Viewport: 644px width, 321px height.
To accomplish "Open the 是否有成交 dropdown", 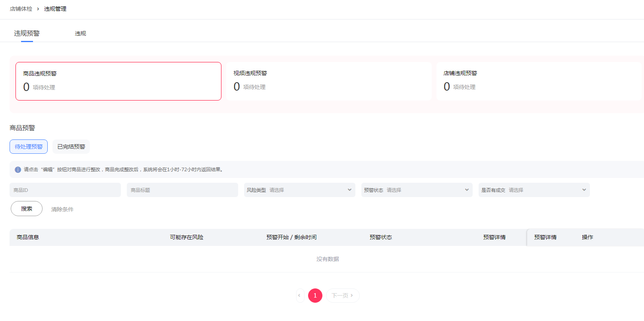I will tap(534, 190).
